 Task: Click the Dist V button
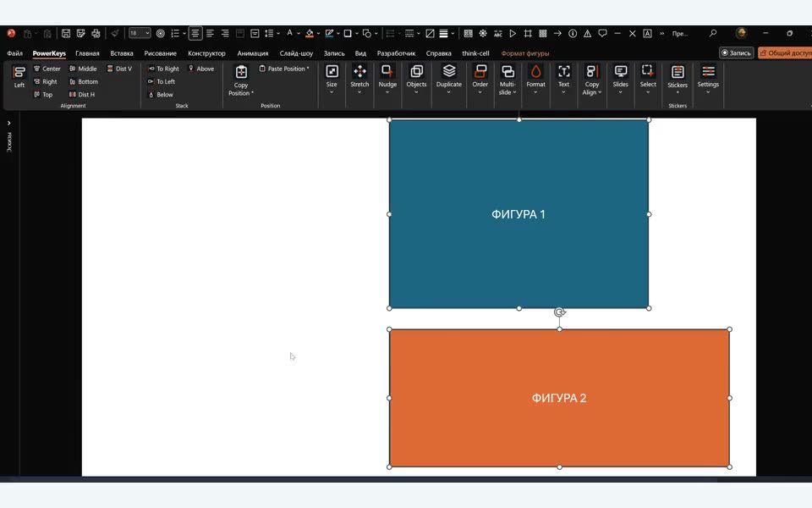tap(119, 69)
